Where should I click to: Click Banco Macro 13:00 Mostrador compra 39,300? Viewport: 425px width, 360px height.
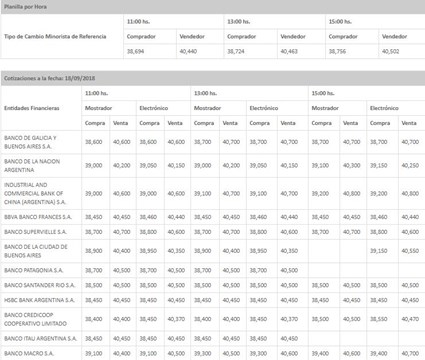pos(203,353)
